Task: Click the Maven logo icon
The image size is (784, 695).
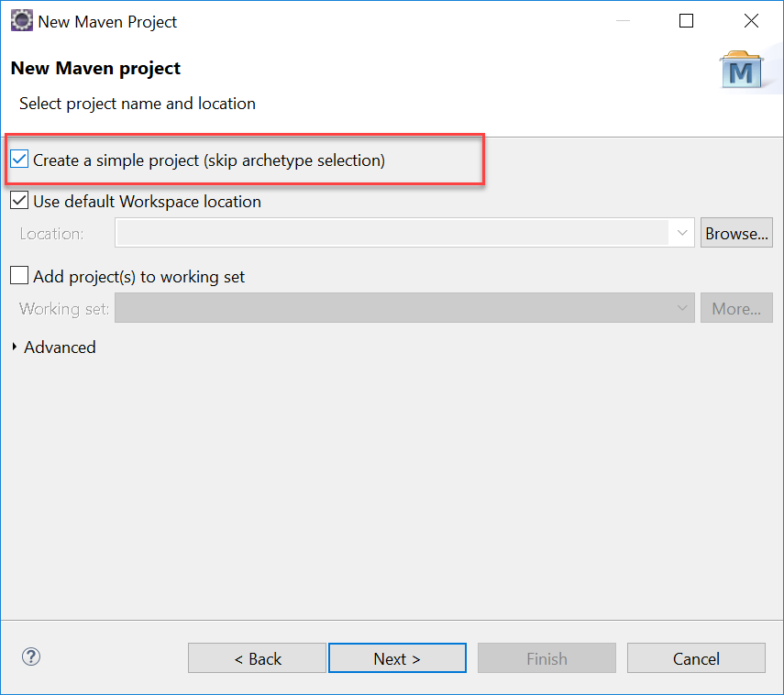Action: [743, 70]
